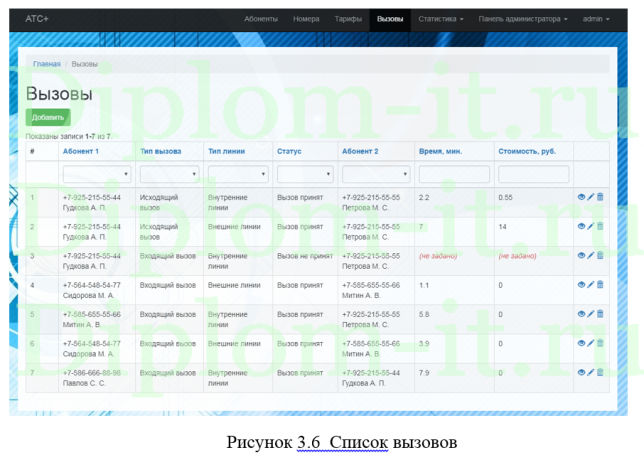Edit call row 3 with pencil icon

coord(591,255)
